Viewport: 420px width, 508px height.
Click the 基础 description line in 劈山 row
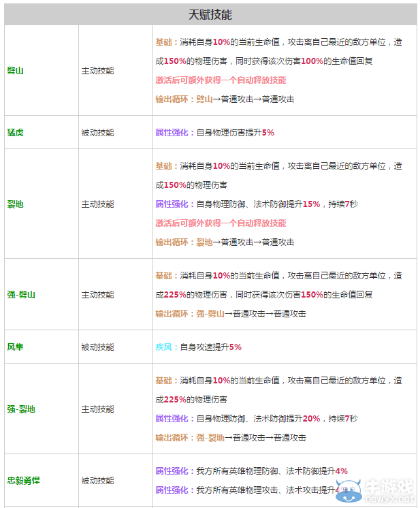pos(278,42)
